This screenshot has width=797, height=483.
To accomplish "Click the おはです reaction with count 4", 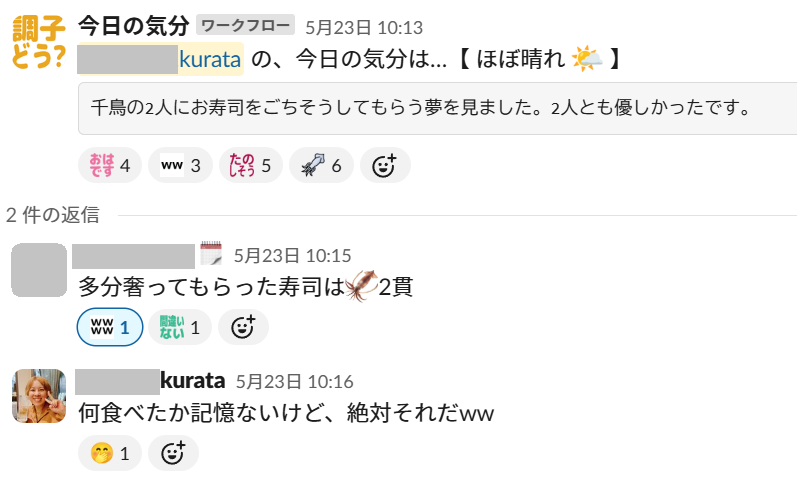I will (110, 165).
